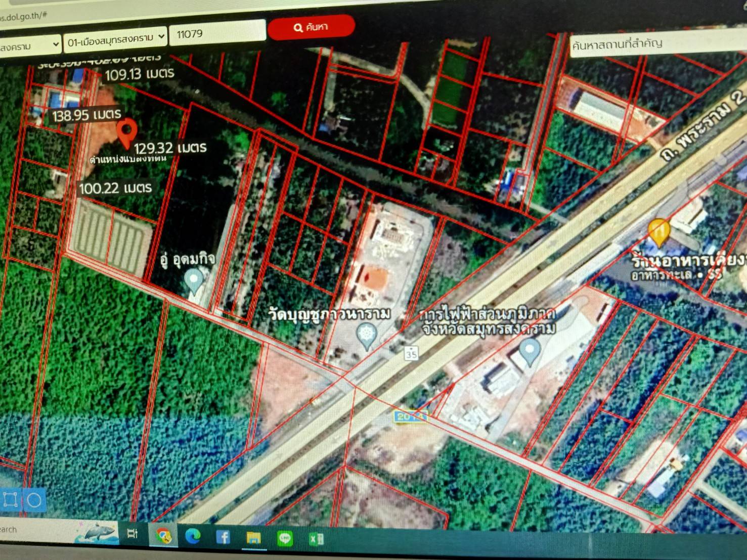Click the 2014 road number marker
The image size is (747, 560).
(x=410, y=417)
